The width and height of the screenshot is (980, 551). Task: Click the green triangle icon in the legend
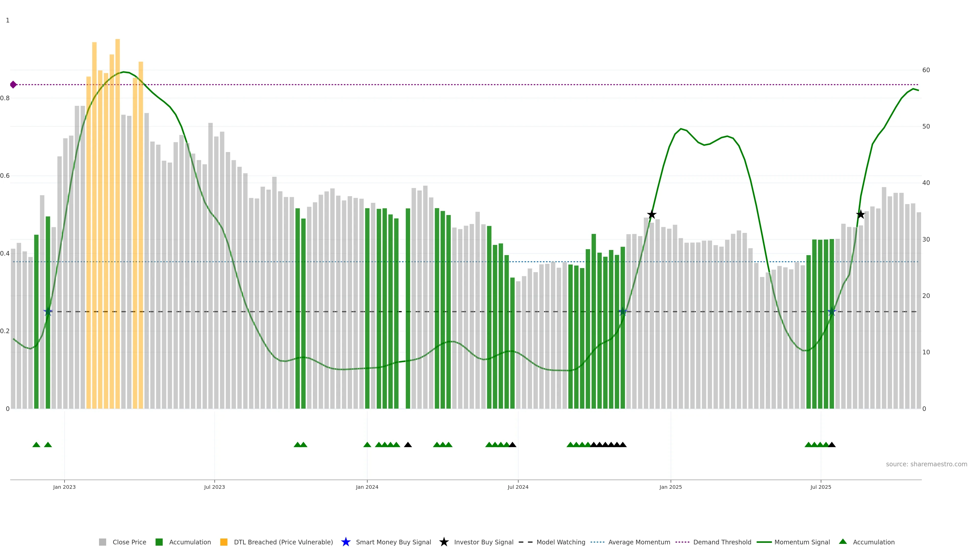pyautogui.click(x=843, y=542)
